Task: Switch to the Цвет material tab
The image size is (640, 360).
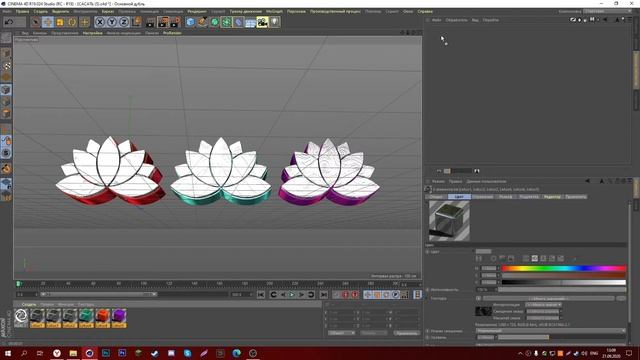Action: pos(459,197)
